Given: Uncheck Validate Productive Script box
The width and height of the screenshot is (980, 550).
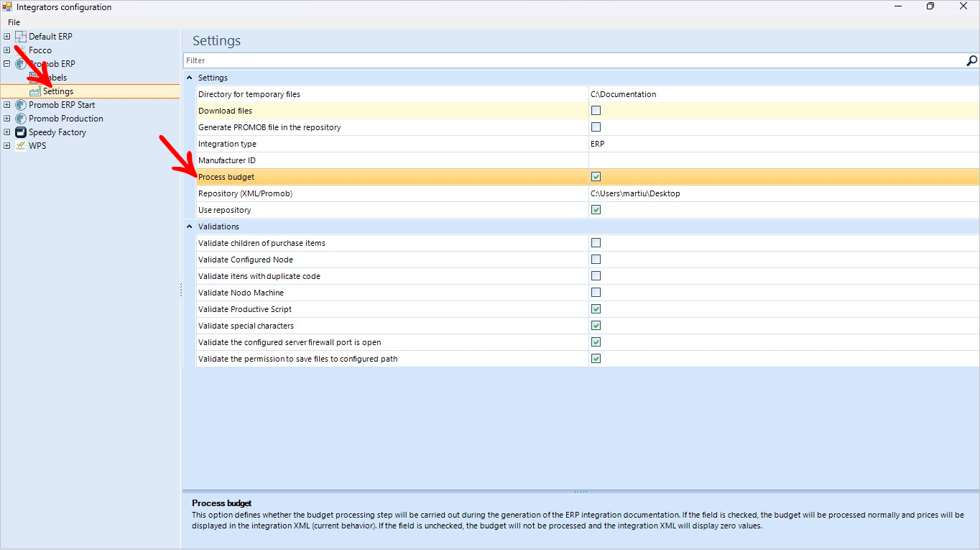Looking at the screenshot, I should point(596,309).
